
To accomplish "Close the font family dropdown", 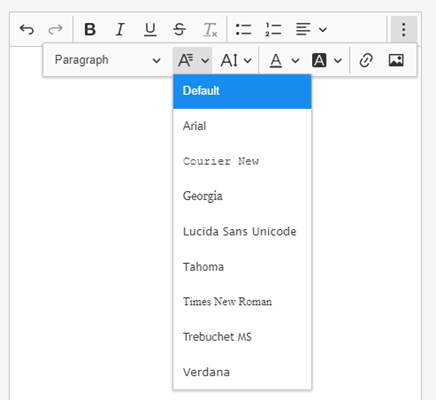I will coord(192,60).
